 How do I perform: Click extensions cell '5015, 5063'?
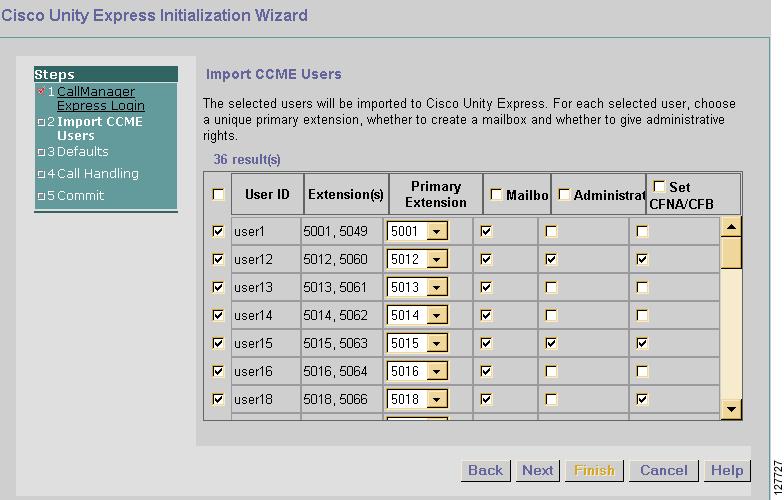coord(342,343)
